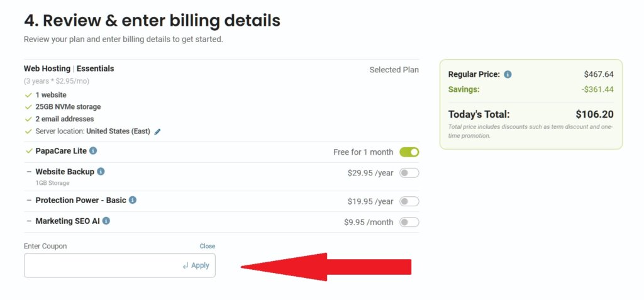Screen dimensions: 644x300
Task: Click the United States (East) server location text
Action: (118, 131)
